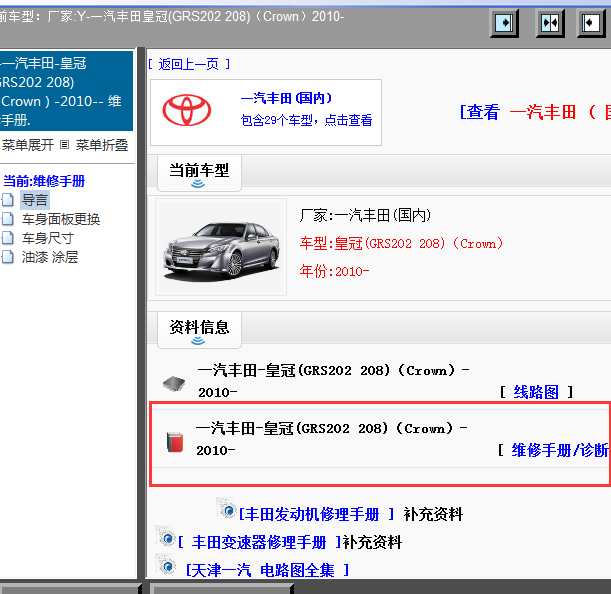Click the right-arrow panel layout button
The height and width of the screenshot is (594, 611).
504,23
